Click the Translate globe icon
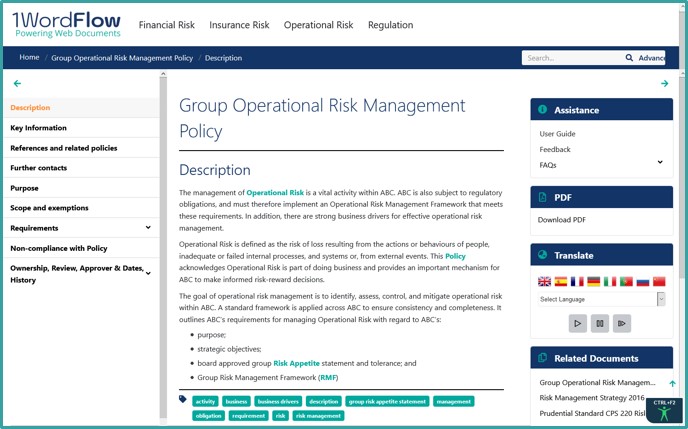Screen dimensions: 688x429 (x=542, y=254)
